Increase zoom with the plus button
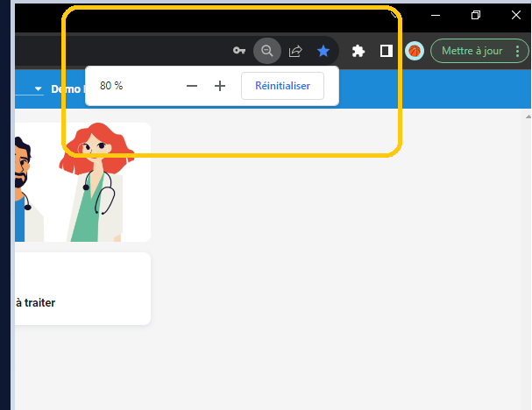532x410 pixels. pos(220,86)
